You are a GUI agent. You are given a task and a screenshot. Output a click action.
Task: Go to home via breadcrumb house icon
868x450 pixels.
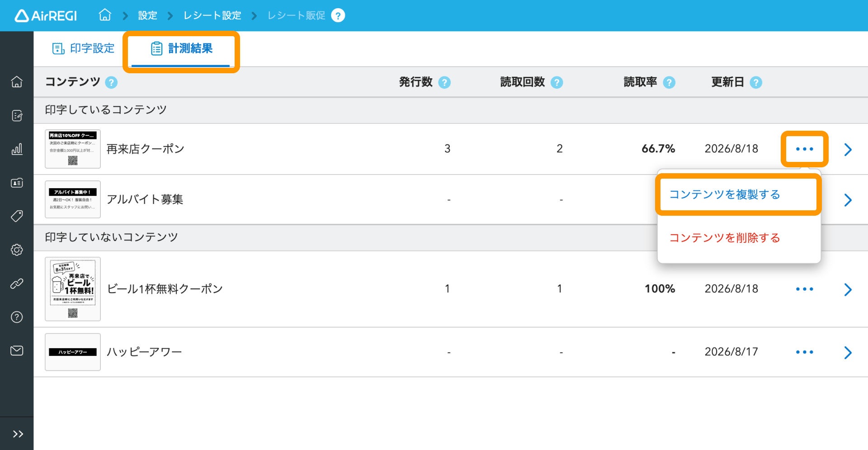(x=105, y=15)
